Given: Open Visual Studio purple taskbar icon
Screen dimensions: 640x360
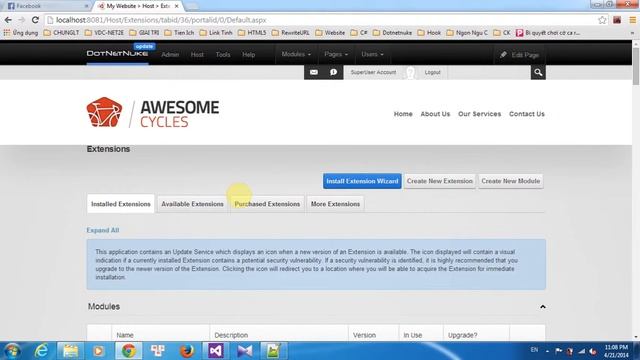Looking at the screenshot, I should (x=216, y=351).
